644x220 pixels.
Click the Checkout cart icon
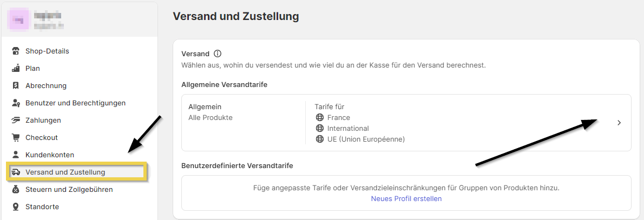(15, 138)
